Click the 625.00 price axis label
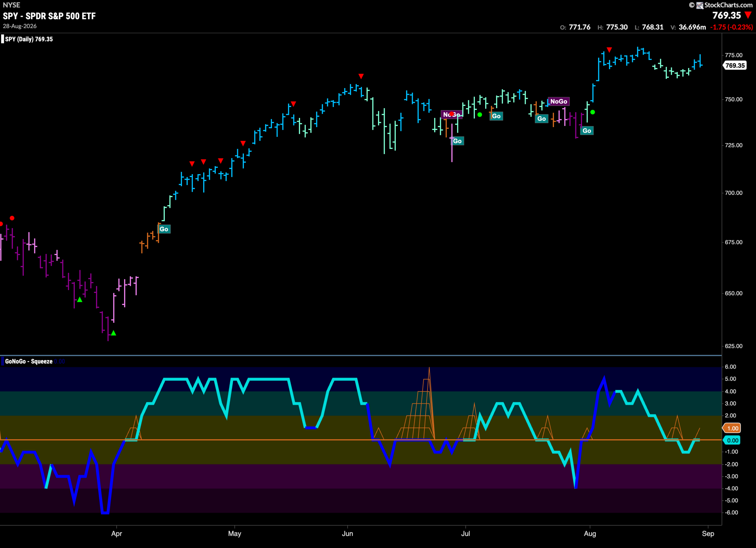 [x=734, y=346]
